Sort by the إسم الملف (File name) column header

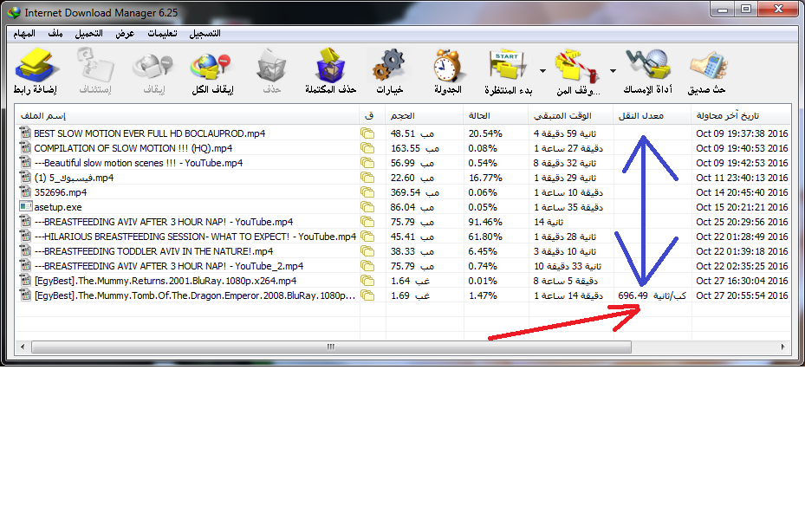[x=187, y=115]
